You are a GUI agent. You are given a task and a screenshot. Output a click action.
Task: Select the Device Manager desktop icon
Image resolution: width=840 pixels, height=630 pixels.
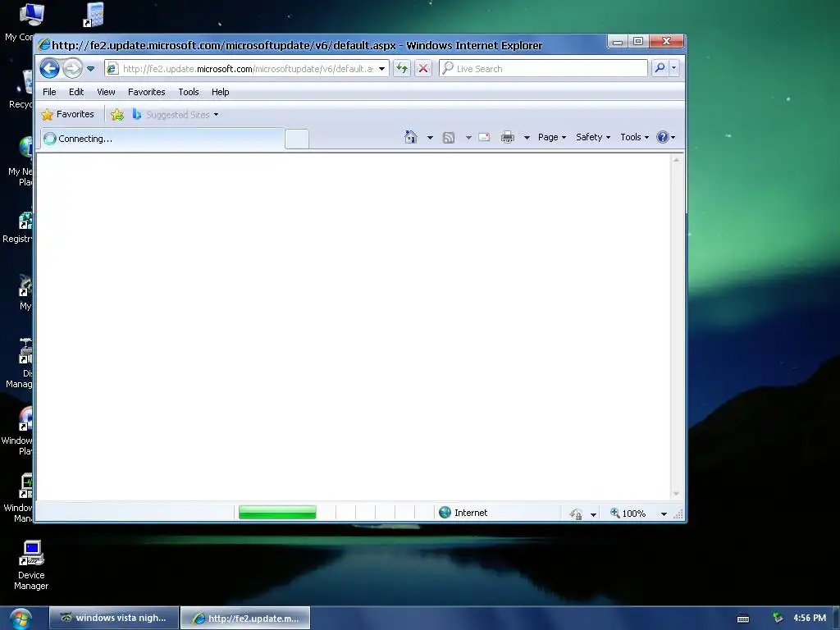pyautogui.click(x=31, y=565)
